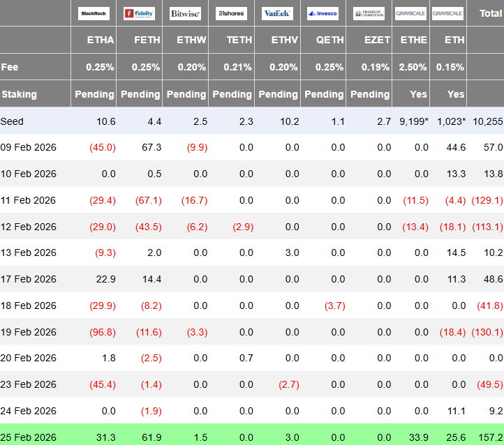This screenshot has height=445, width=504.
Task: Select the EZET ticker header
Action: [x=377, y=40]
